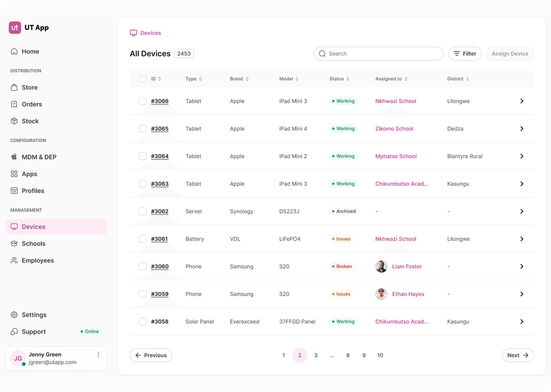Viewport: 551px width, 392px height.
Task: Click the Archived status badge on #3062
Action: [x=344, y=211]
